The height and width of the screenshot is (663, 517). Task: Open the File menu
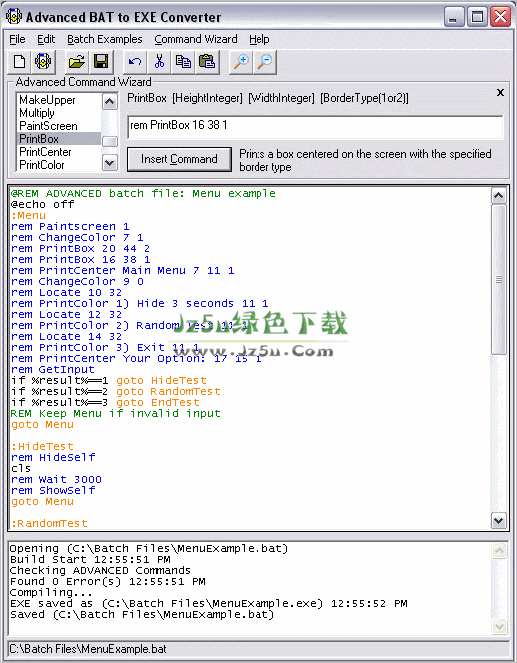(17, 39)
